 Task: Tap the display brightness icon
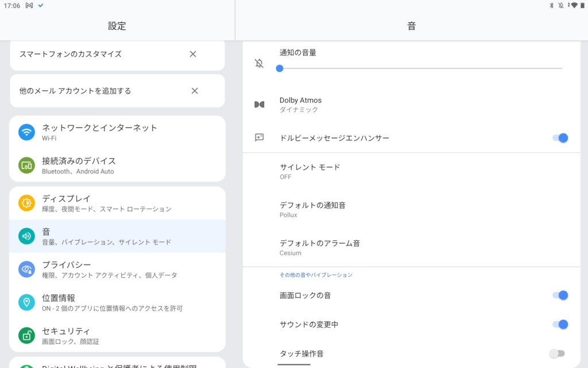(x=26, y=203)
